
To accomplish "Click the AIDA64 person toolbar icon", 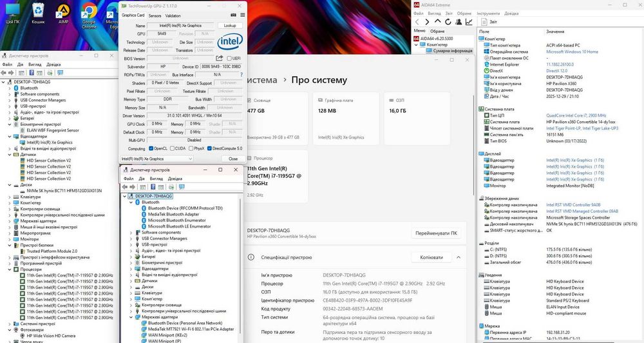I will coord(459,22).
